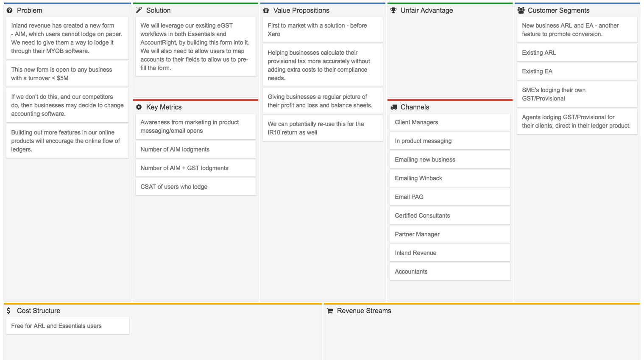Image resolution: width=644 pixels, height=364 pixels.
Task: Select the 'Client Managers' channel card
Action: 450,122
